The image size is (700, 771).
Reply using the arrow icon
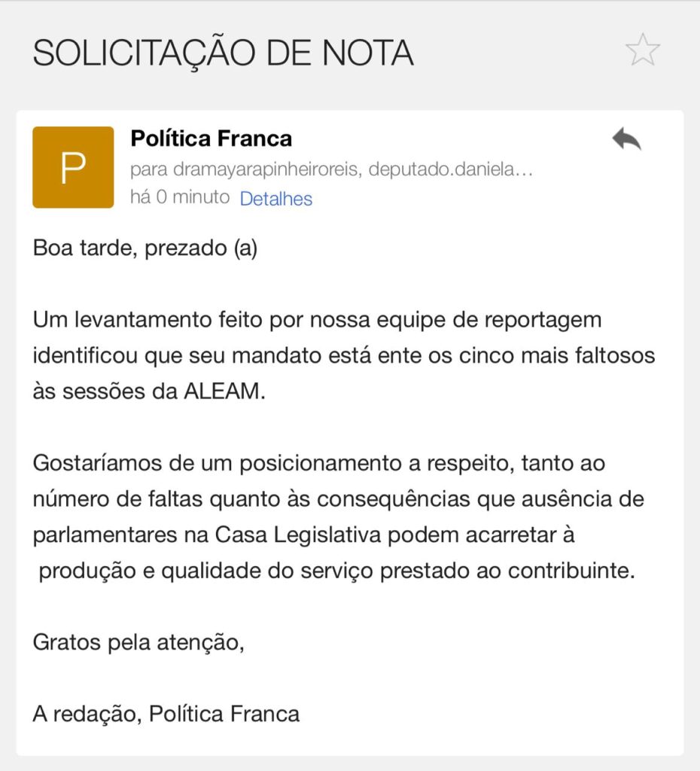coord(625,139)
